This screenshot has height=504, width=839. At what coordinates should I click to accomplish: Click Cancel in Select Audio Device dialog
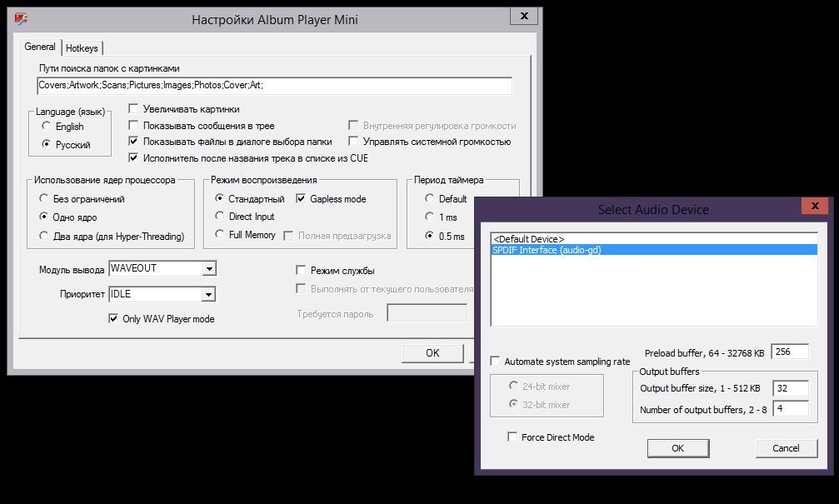tap(786, 448)
